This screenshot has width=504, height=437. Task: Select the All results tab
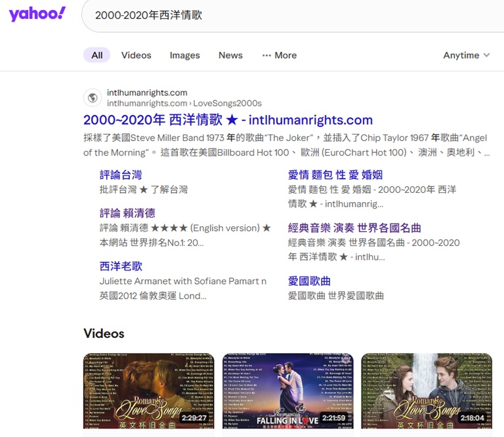(x=96, y=55)
